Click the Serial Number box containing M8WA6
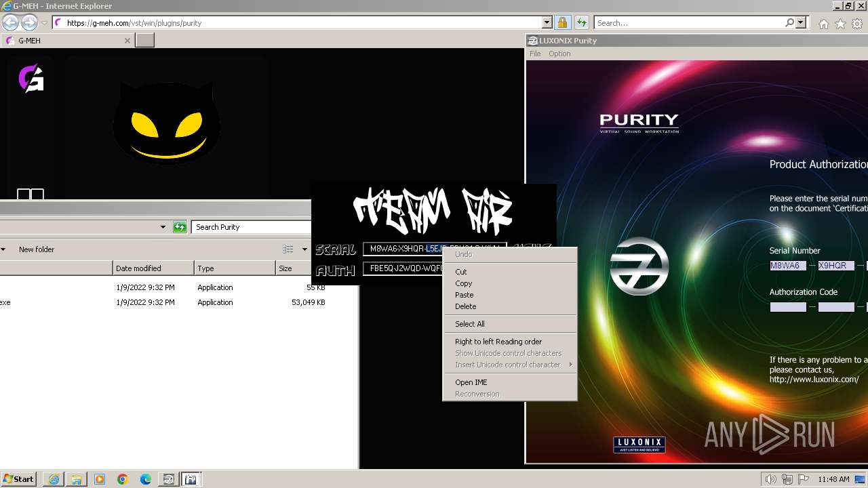 coord(788,266)
